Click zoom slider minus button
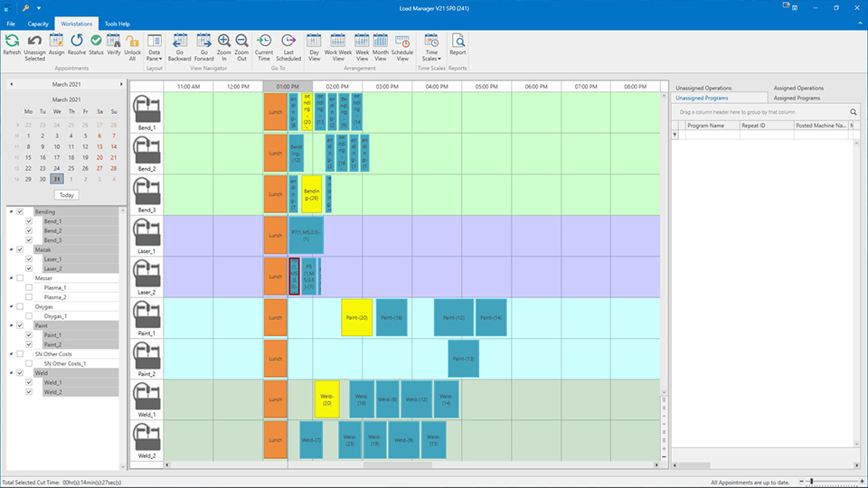 pyautogui.click(x=801, y=482)
